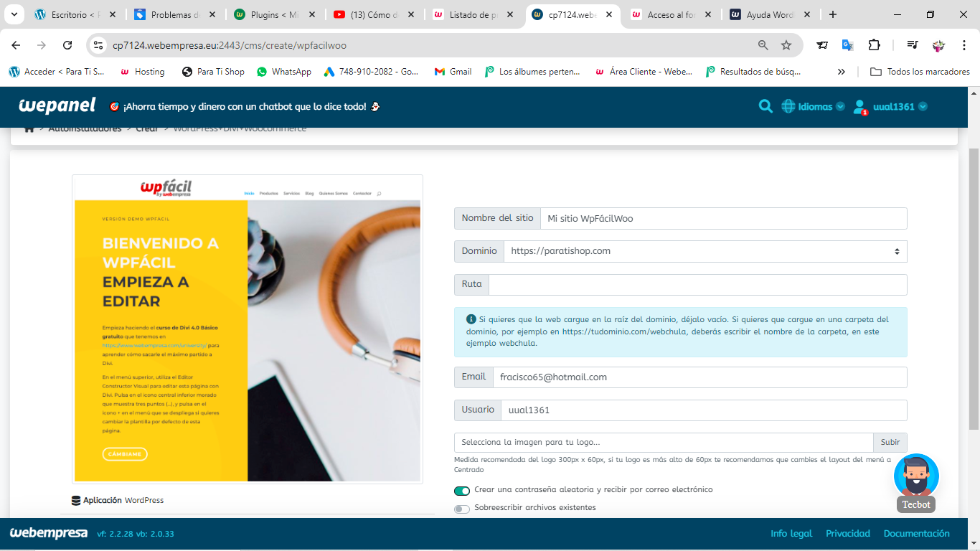
Task: Switch to the Listado de tab
Action: pyautogui.click(x=473, y=14)
